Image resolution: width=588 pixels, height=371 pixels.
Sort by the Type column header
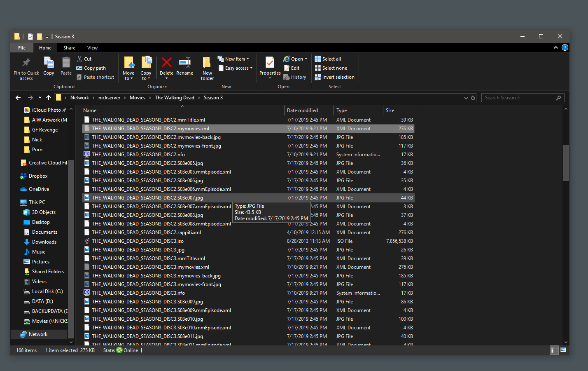click(x=358, y=110)
